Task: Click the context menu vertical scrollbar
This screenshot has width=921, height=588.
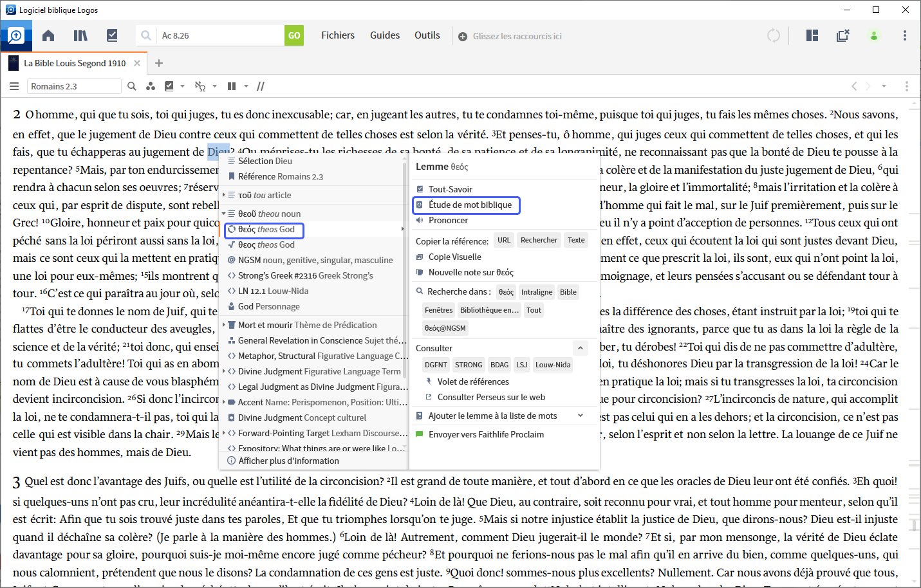Action: [405, 270]
